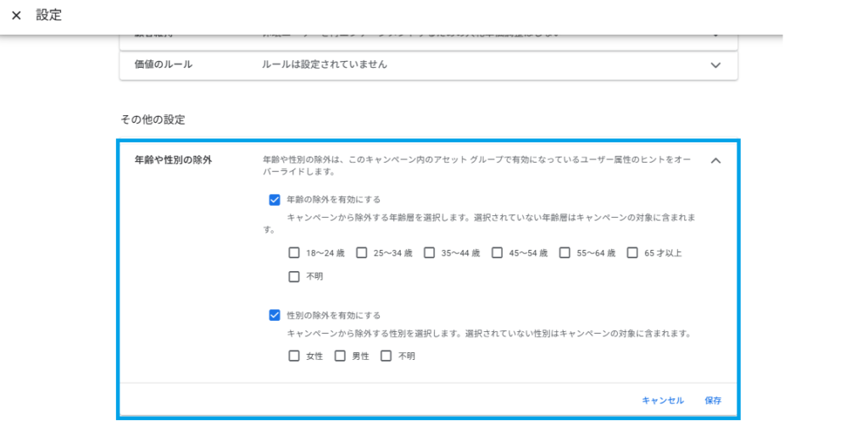This screenshot has height=448, width=868.
Task: Check the 不明 age exclusion box
Action: (x=294, y=276)
